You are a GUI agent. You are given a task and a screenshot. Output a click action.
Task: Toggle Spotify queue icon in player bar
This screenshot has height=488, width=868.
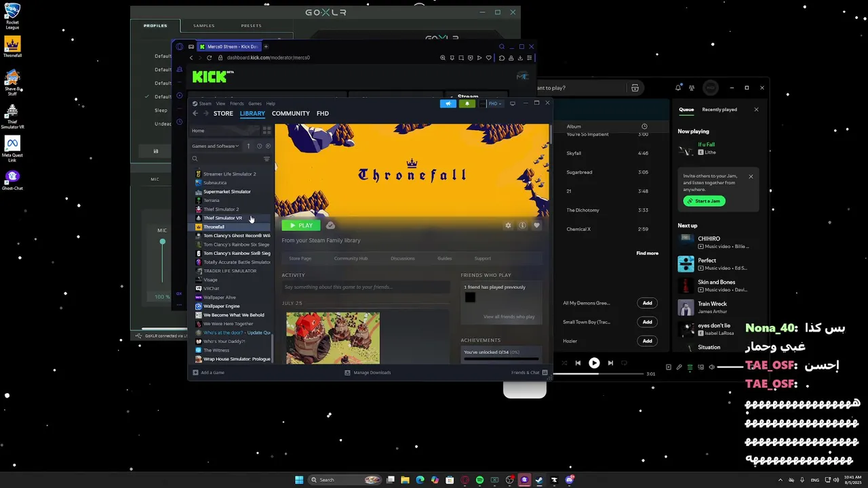tap(690, 367)
